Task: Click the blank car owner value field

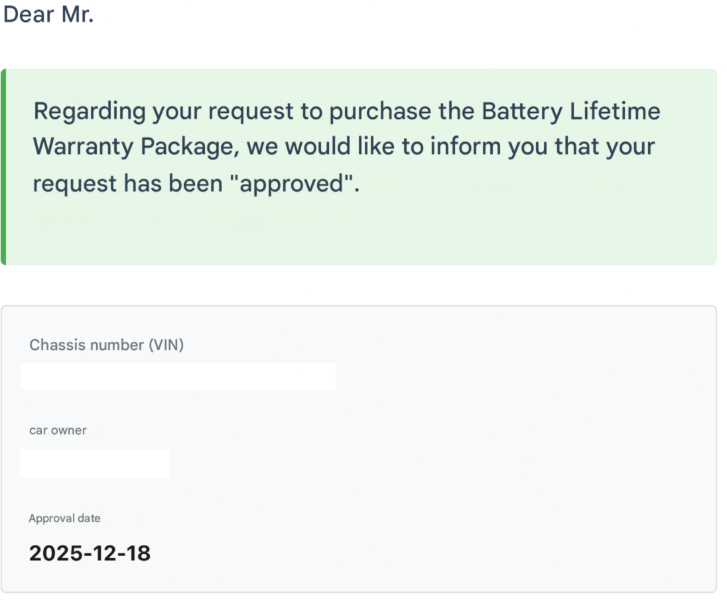Action: click(95, 464)
